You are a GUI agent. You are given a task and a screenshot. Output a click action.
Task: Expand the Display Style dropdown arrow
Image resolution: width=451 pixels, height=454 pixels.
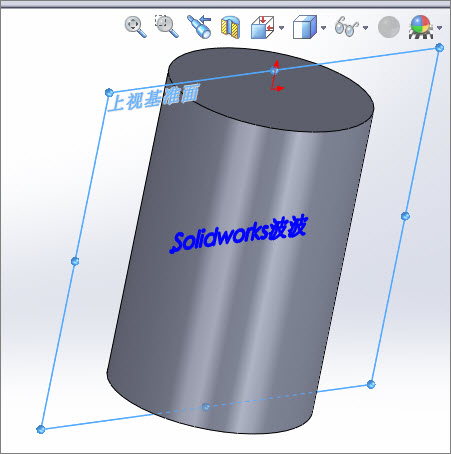pos(323,28)
